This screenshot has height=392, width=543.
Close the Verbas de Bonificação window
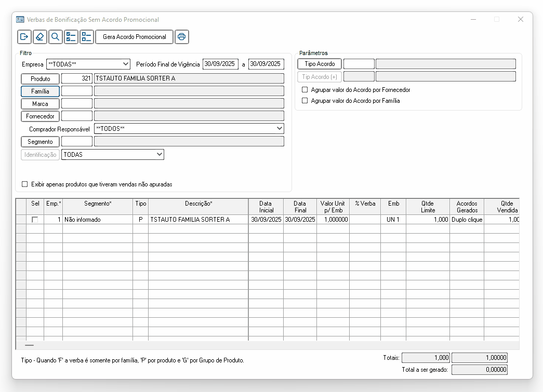(521, 19)
